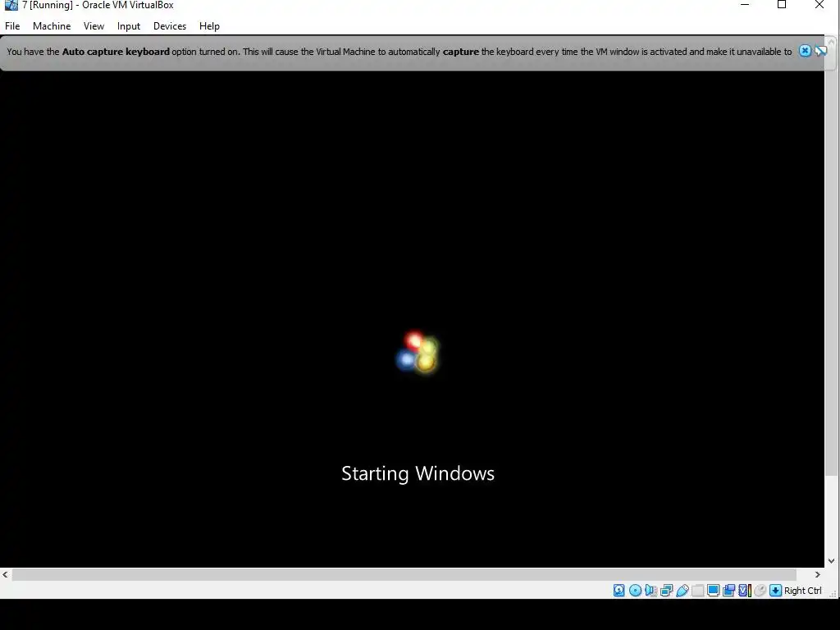Click the VirtualBox window title bar icon
The image size is (840, 630).
click(x=11, y=5)
